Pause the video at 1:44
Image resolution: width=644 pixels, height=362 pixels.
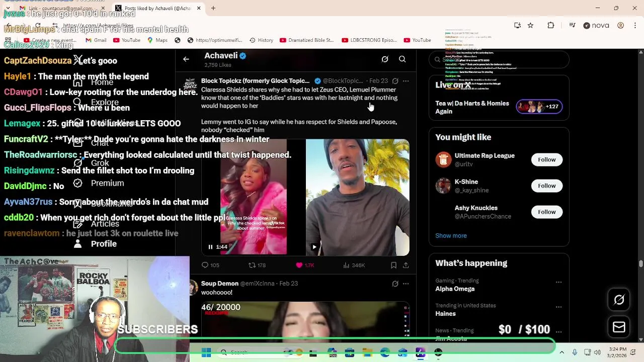coord(210,247)
